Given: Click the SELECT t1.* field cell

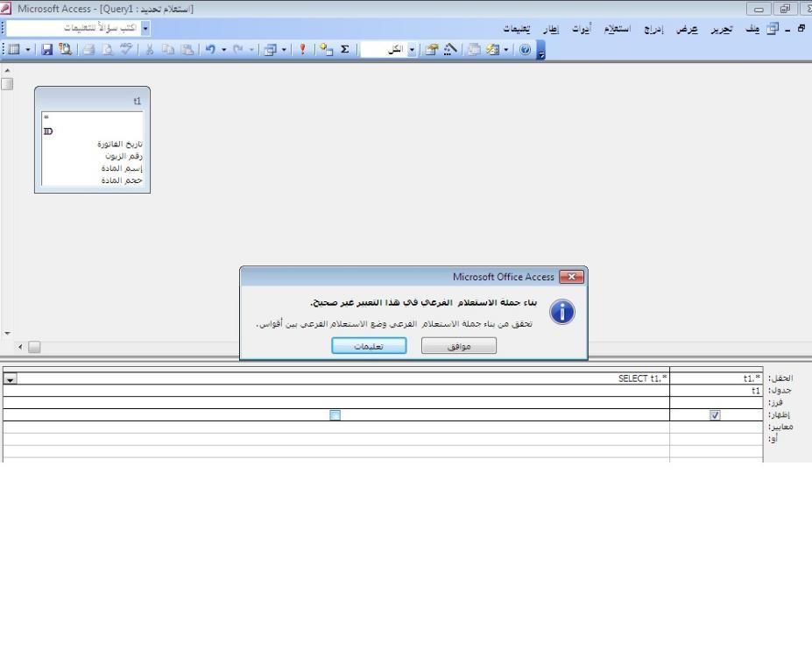Looking at the screenshot, I should click(336, 378).
